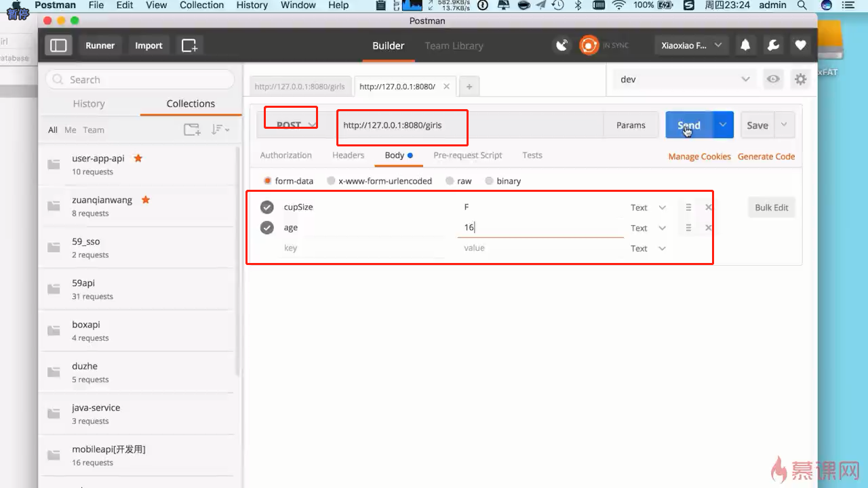Unstar the zuanqianwang collection
This screenshot has width=868, height=488.
click(x=145, y=199)
